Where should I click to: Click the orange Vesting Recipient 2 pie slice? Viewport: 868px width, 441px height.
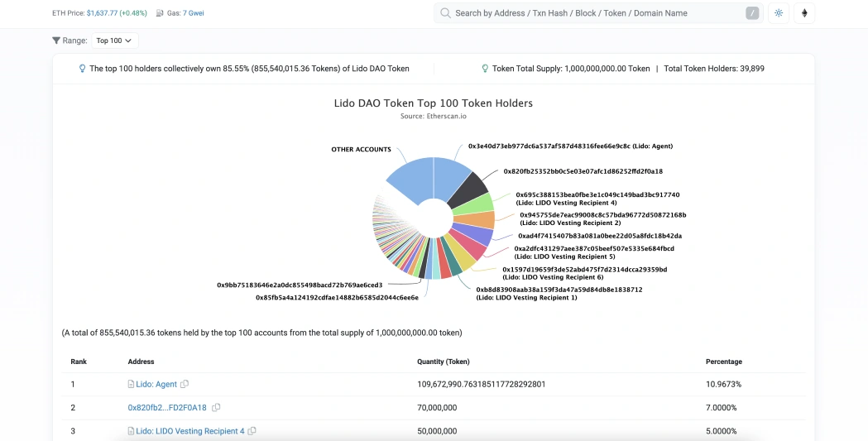pyautogui.click(x=476, y=220)
